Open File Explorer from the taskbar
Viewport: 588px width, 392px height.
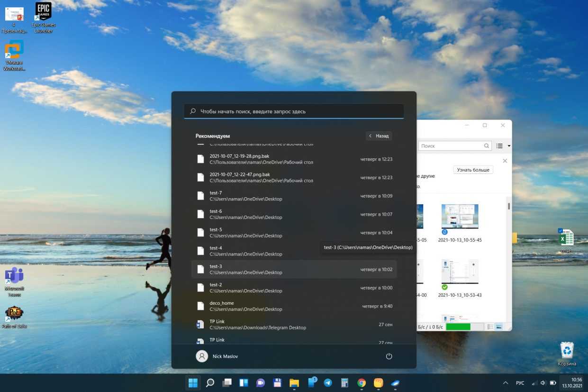pyautogui.click(x=294, y=383)
